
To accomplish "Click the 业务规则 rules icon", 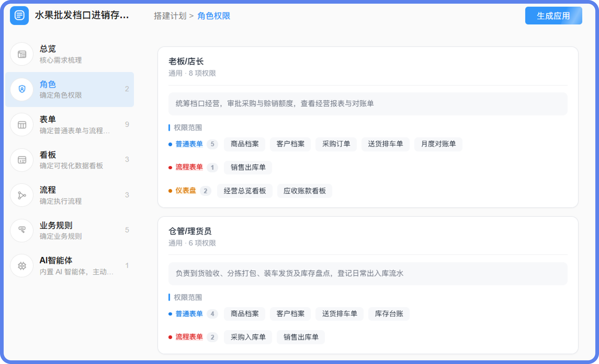I will click(22, 230).
